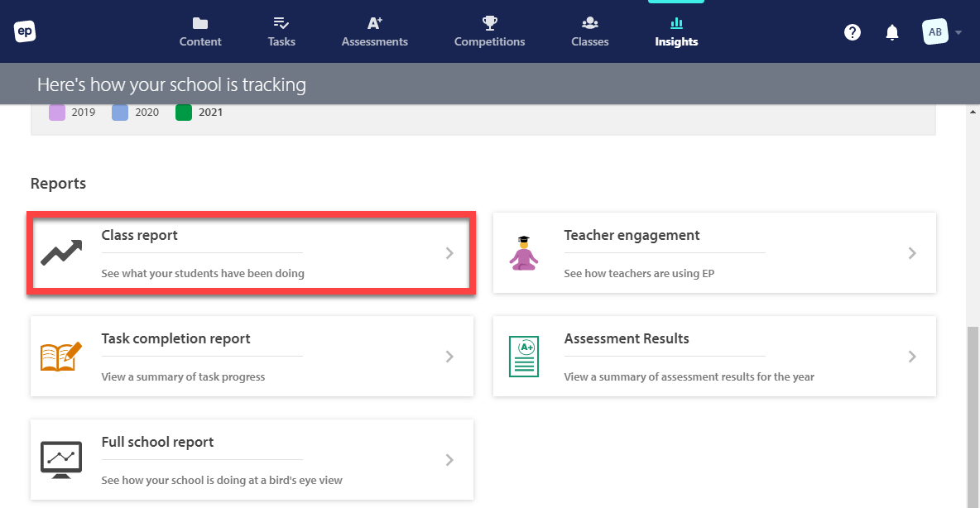Click the 2019 legend label
Viewport: 980px width, 508px height.
(83, 113)
